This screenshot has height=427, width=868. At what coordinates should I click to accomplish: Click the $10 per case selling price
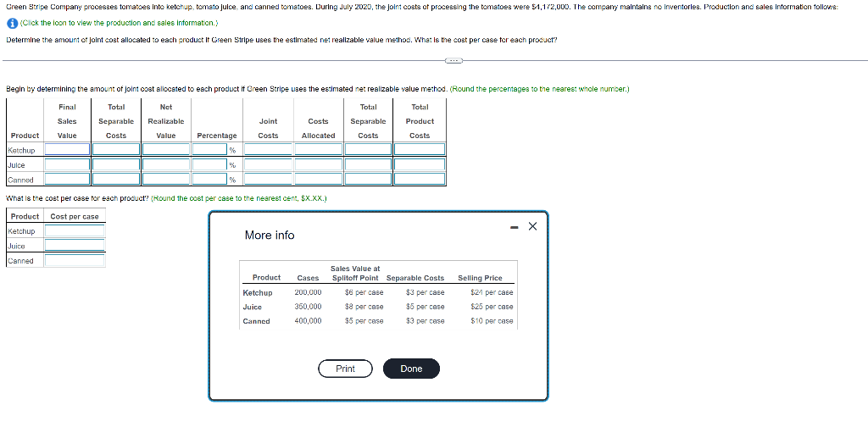492,321
